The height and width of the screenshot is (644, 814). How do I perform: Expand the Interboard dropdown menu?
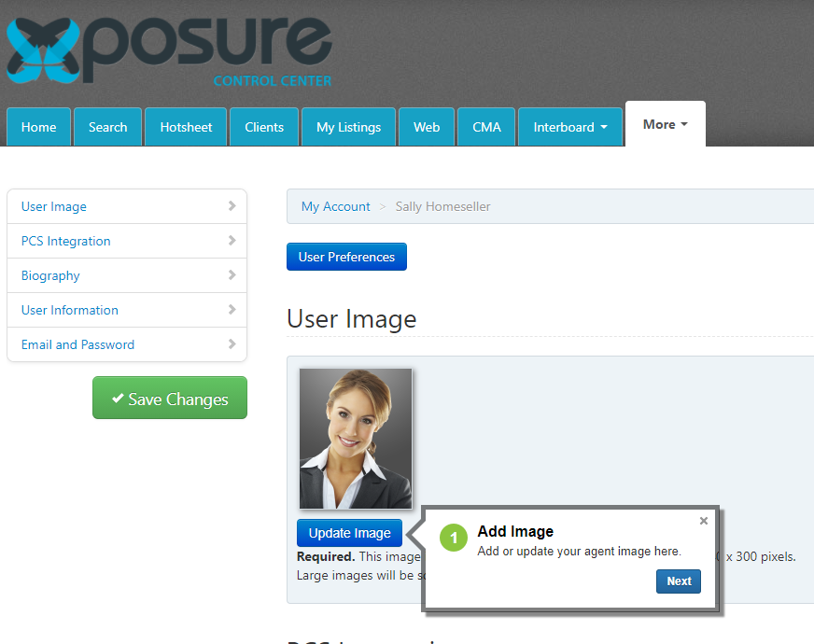(x=570, y=127)
